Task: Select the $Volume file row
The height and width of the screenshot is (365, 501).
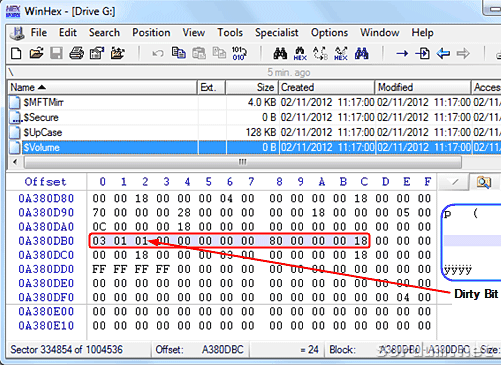Action: [254, 147]
